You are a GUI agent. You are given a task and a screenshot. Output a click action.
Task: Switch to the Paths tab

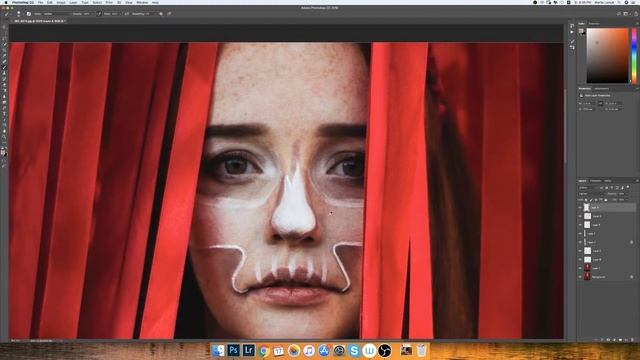pyautogui.click(x=608, y=181)
